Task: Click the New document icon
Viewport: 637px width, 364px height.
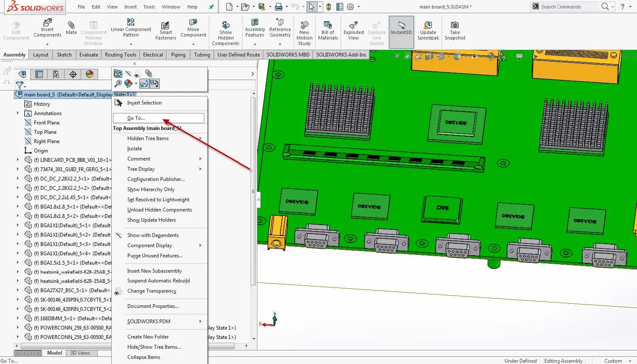Action: pos(229,6)
